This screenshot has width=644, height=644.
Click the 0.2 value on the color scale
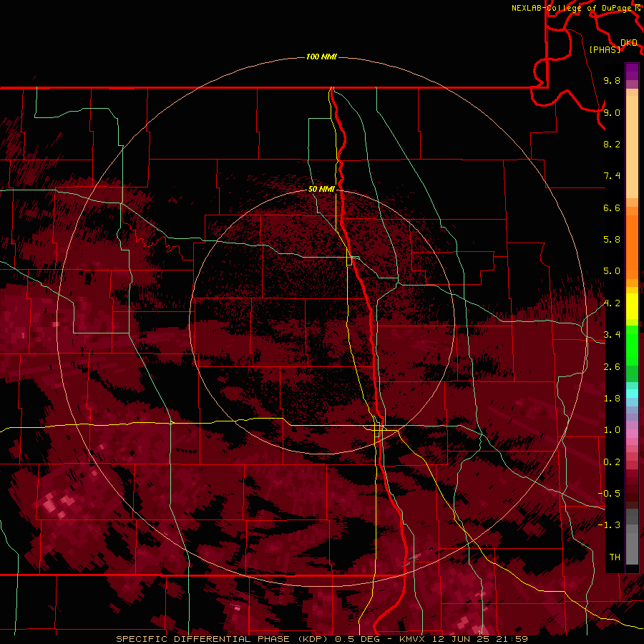tap(612, 462)
